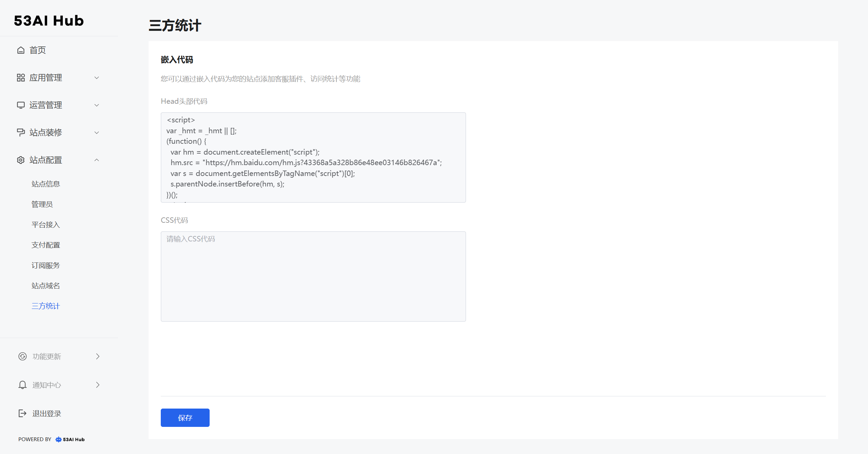Viewport: 868px width, 454px height.
Task: Click the POWERED BY footer text
Action: point(35,439)
